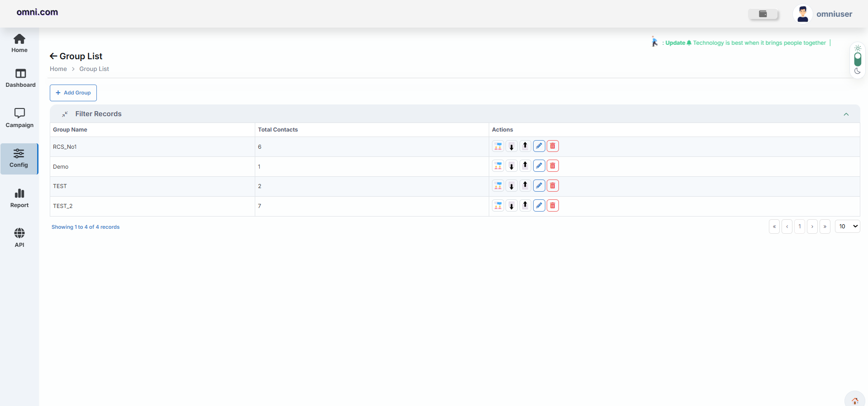The image size is (868, 406).
Task: Open Config in the left sidebar
Action: pos(19,159)
